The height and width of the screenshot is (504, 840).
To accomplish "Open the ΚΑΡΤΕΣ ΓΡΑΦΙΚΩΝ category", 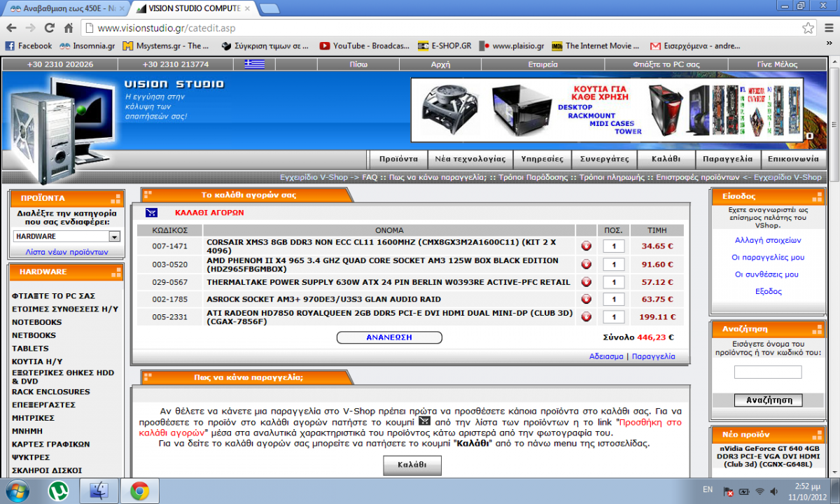I will (50, 444).
